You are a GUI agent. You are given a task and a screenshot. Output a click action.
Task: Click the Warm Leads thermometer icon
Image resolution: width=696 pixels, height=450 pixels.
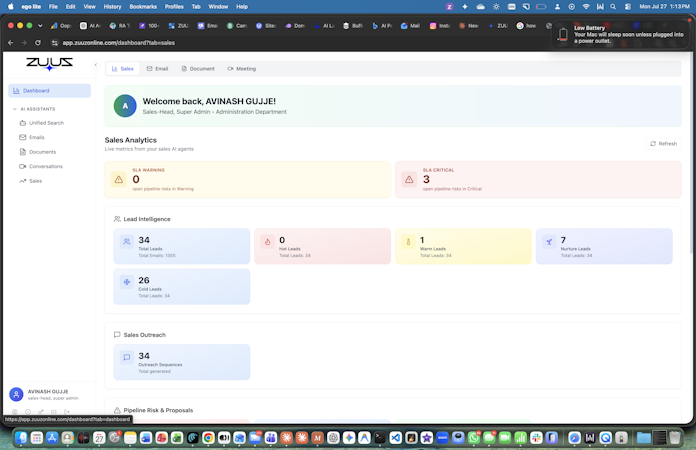(x=408, y=242)
